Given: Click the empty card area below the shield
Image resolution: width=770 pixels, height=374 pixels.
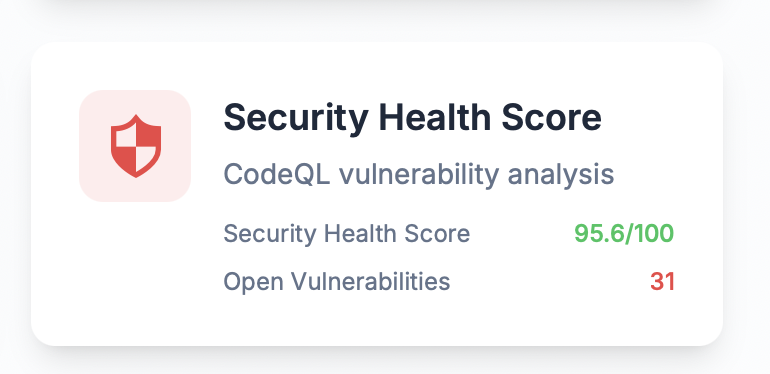Looking at the screenshot, I should (x=135, y=270).
